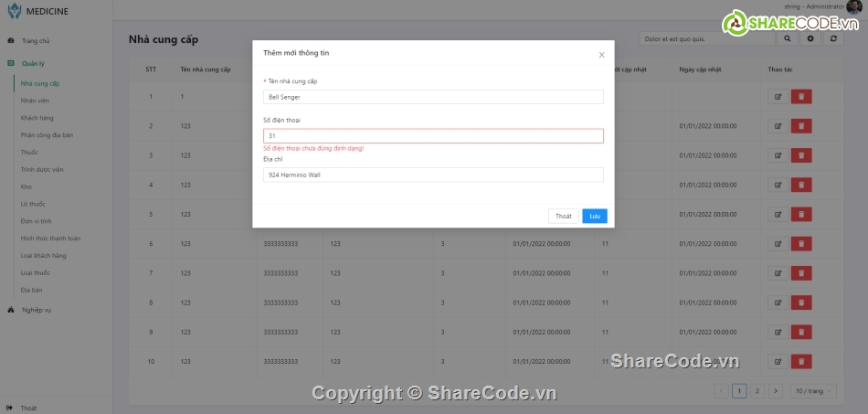Delete row 6 with trash icon
Viewport: 868px width, 414px height.
(x=801, y=243)
